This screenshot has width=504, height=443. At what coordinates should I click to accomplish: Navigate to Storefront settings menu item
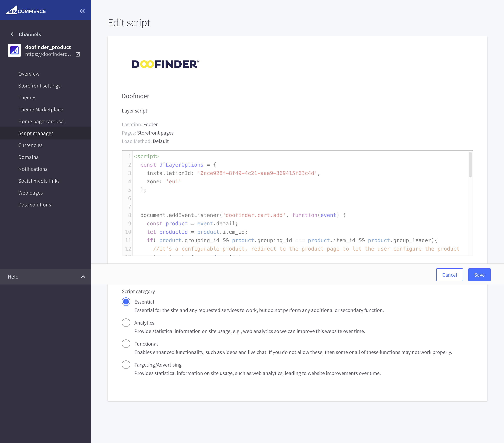coord(39,85)
